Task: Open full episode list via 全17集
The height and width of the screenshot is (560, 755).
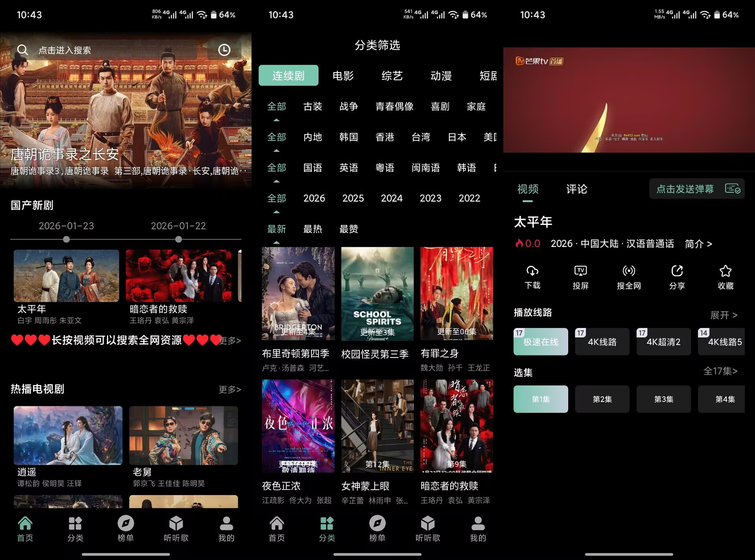Action: click(720, 371)
